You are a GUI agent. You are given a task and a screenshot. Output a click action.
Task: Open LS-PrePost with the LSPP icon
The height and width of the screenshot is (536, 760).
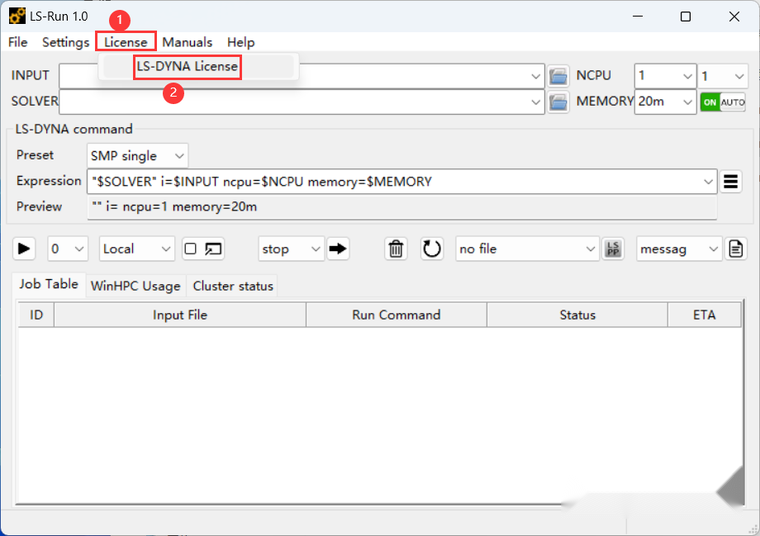(613, 249)
